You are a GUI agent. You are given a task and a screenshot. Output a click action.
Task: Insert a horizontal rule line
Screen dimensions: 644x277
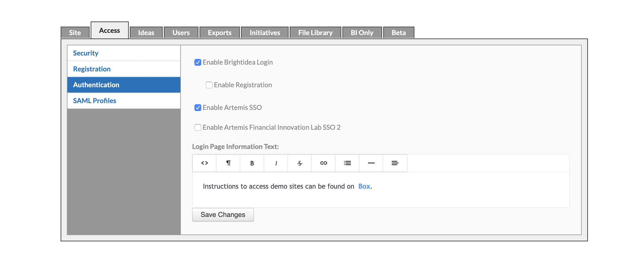pos(371,163)
